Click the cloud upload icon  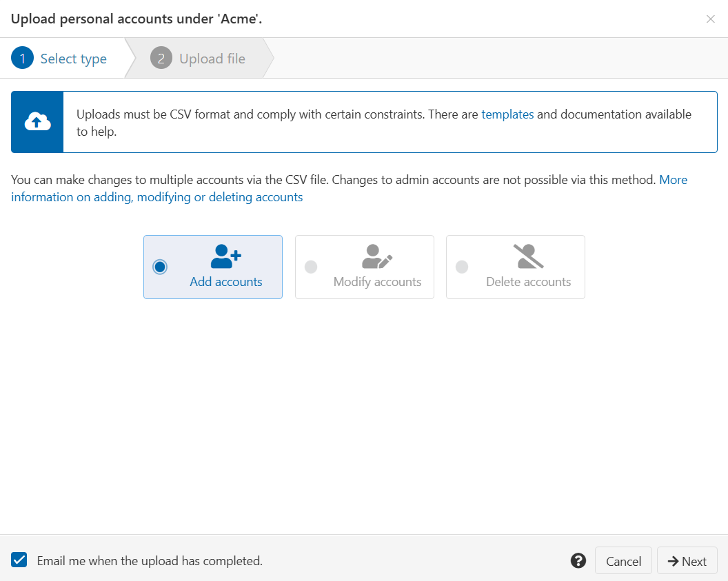point(37,122)
